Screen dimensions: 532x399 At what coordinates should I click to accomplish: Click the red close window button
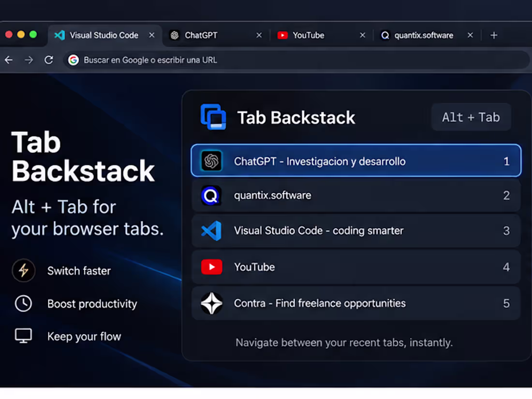9,34
